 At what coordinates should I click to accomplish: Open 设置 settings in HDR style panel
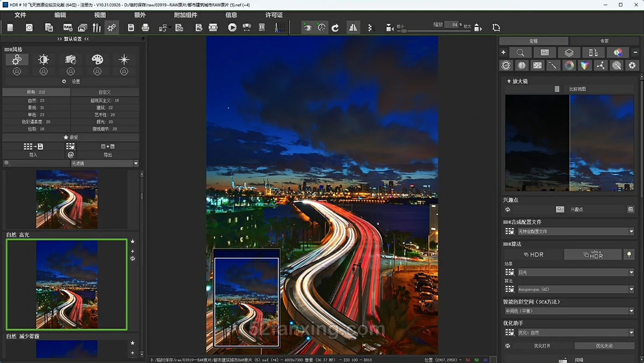pos(71,82)
